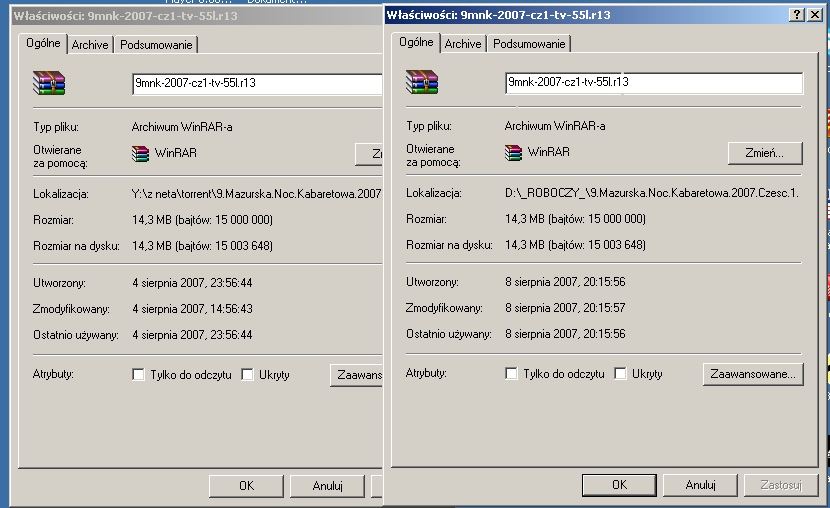Click small WinRAR icon beside 'Otwierane za pomocą' left window
Screen dimensions: 830x508
point(140,153)
